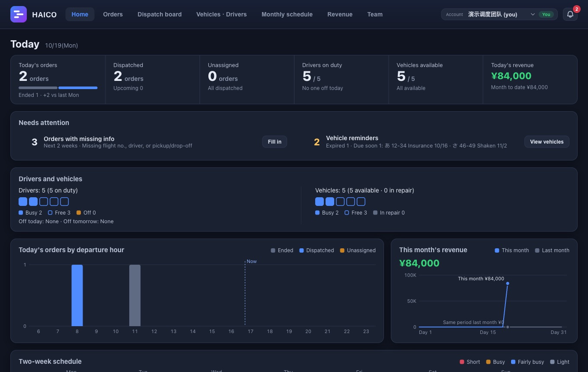
Task: Select the gray bar at hour 11
Action: coord(135,295)
